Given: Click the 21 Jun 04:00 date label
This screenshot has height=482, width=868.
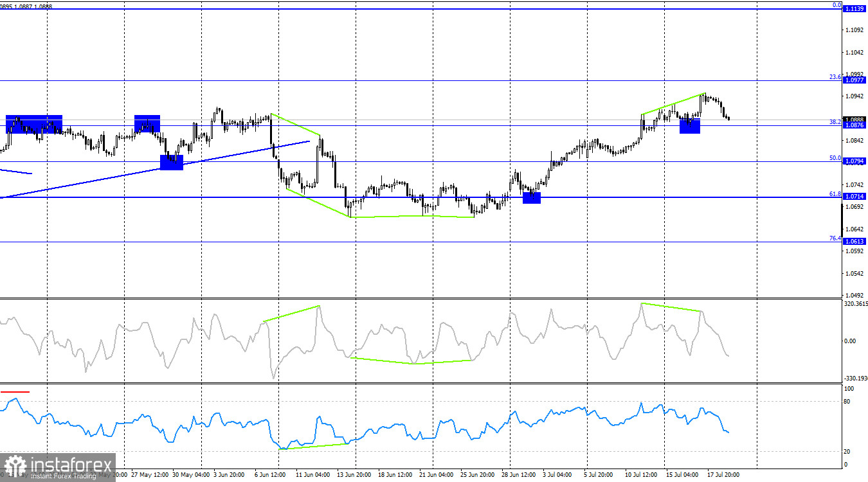Looking at the screenshot, I should (435, 476).
